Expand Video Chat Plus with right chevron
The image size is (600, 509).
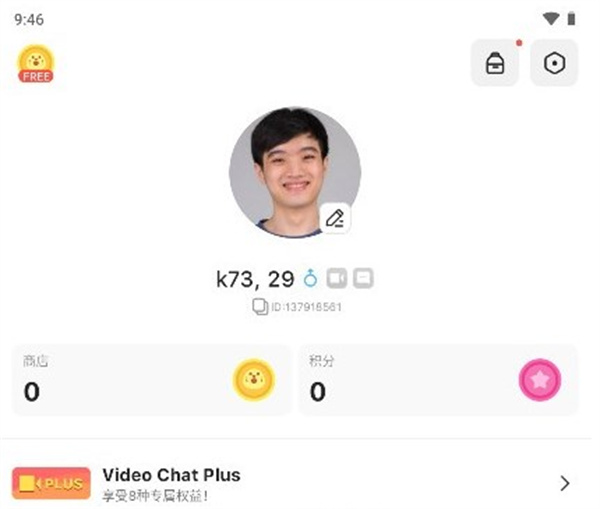(x=565, y=483)
